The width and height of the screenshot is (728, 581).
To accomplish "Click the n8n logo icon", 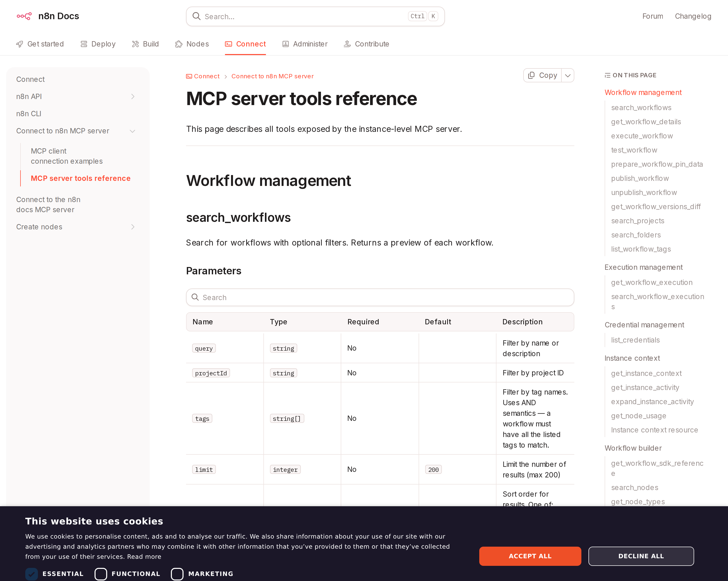I will pyautogui.click(x=24, y=16).
